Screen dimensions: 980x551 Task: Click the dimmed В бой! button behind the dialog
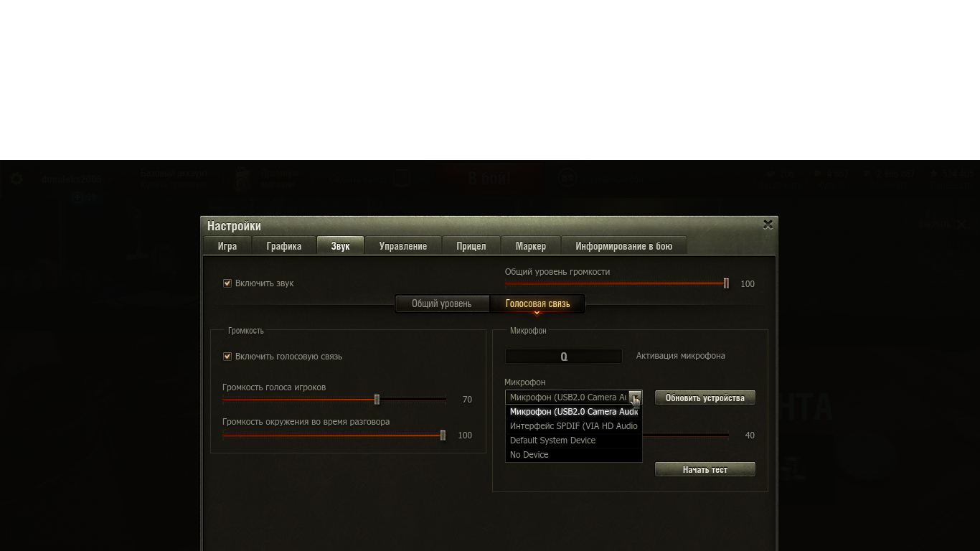tap(489, 178)
